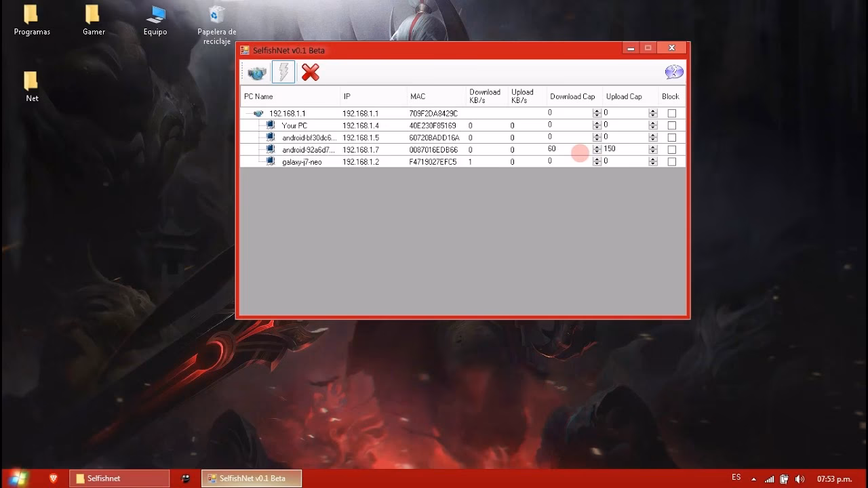Click the SelfishNet app icon in the title bar
This screenshot has height=488, width=868.
[245, 50]
